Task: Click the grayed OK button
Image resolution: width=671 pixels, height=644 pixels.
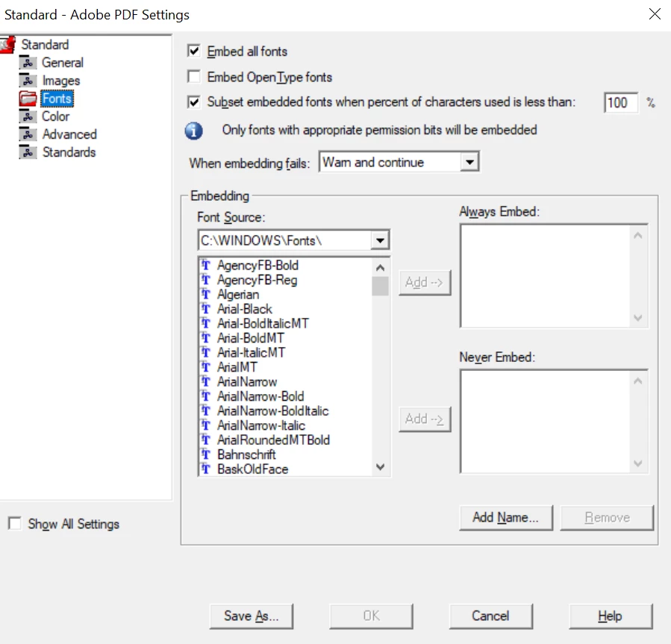Action: point(371,616)
